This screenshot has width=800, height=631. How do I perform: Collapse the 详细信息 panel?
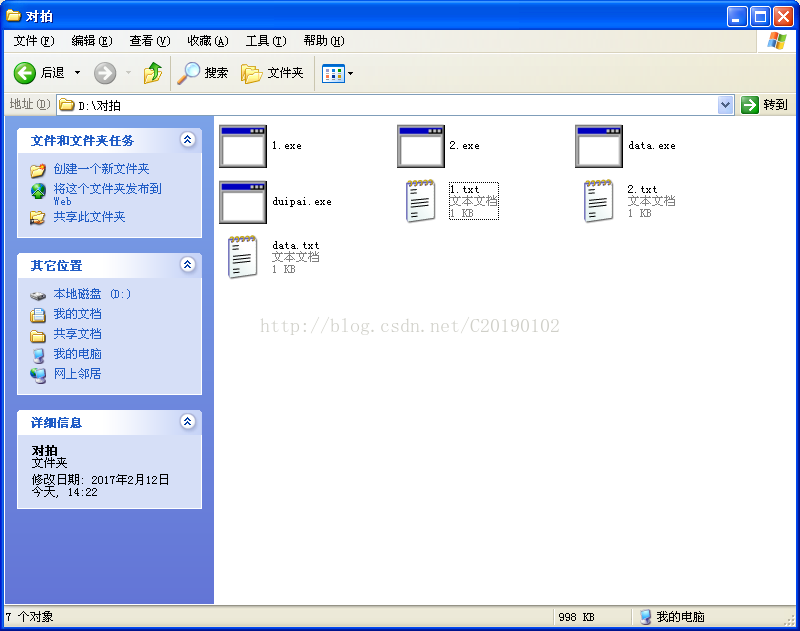[188, 422]
